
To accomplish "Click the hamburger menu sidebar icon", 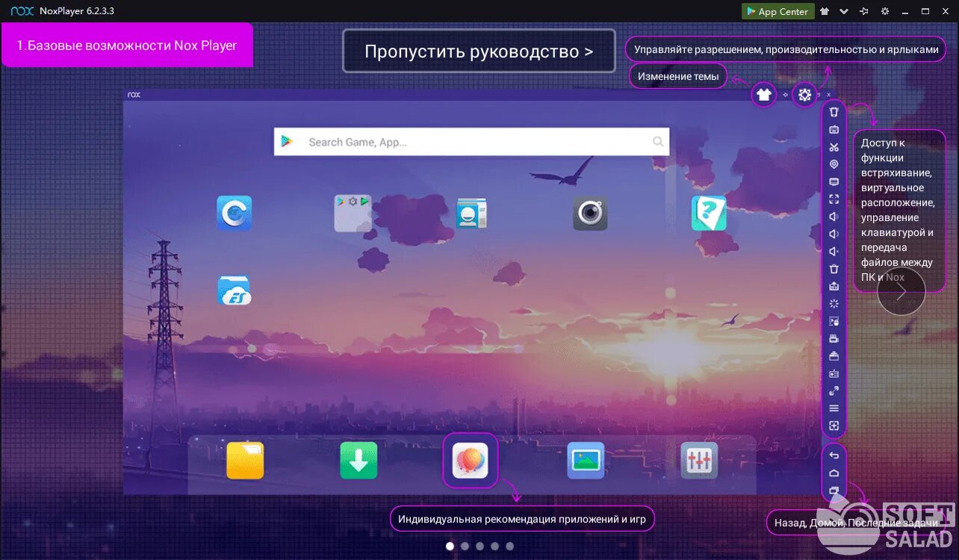I will pos(834,408).
